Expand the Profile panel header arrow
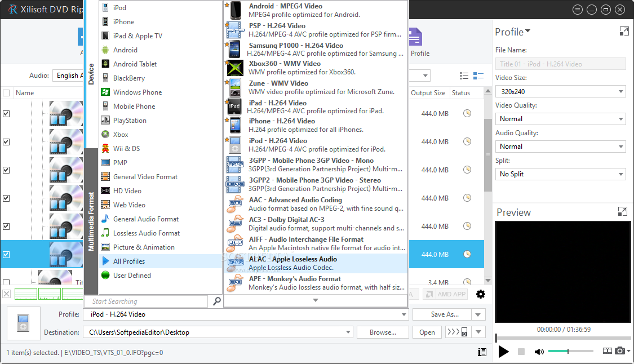This screenshot has width=634, height=364. (527, 31)
